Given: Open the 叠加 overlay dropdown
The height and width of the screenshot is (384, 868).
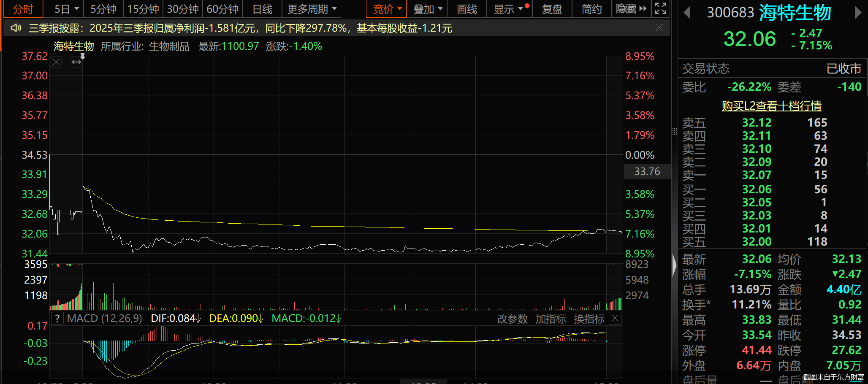Looking at the screenshot, I should pyautogui.click(x=428, y=9).
